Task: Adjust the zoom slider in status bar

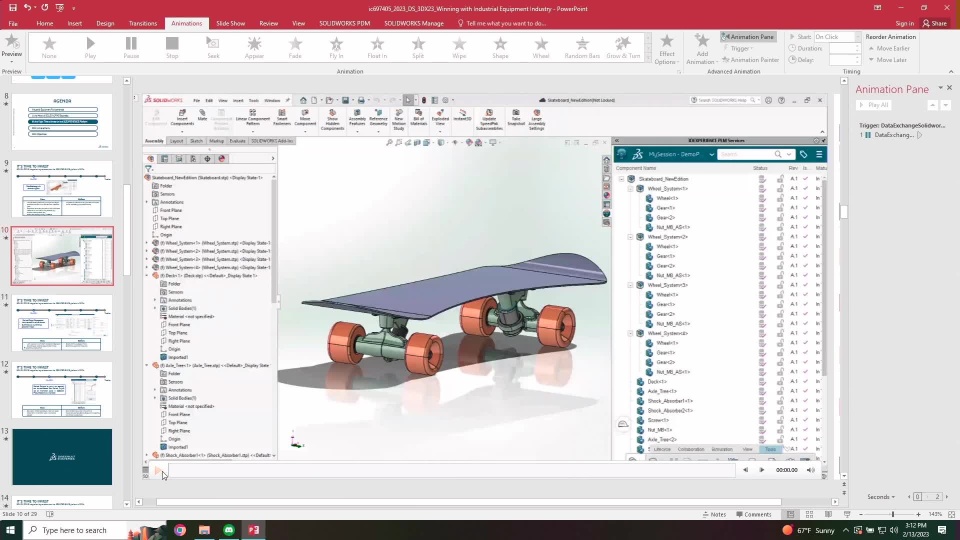Action: click(893, 514)
